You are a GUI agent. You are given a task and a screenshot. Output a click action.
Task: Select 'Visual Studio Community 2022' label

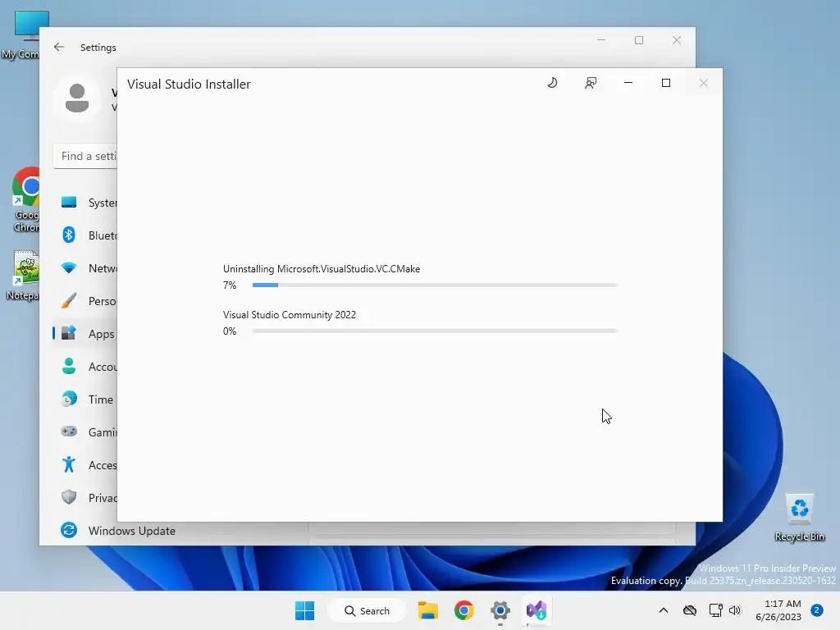(290, 315)
